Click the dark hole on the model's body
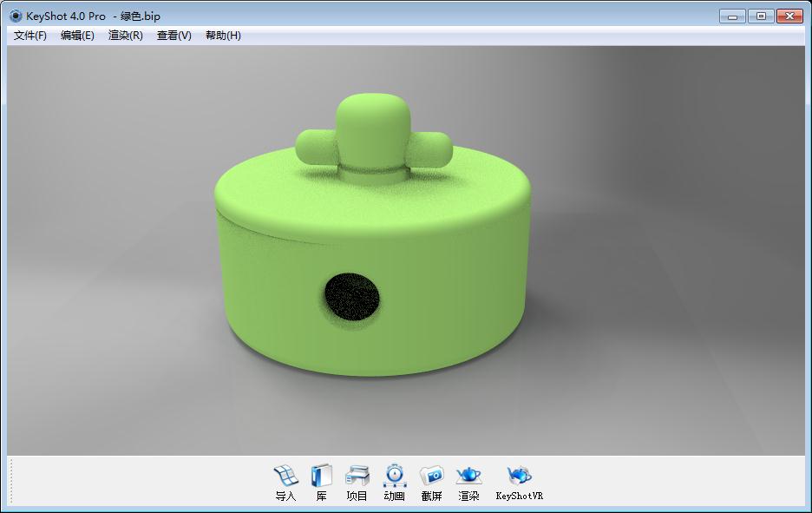Viewport: 812px width, 513px height. (352, 297)
